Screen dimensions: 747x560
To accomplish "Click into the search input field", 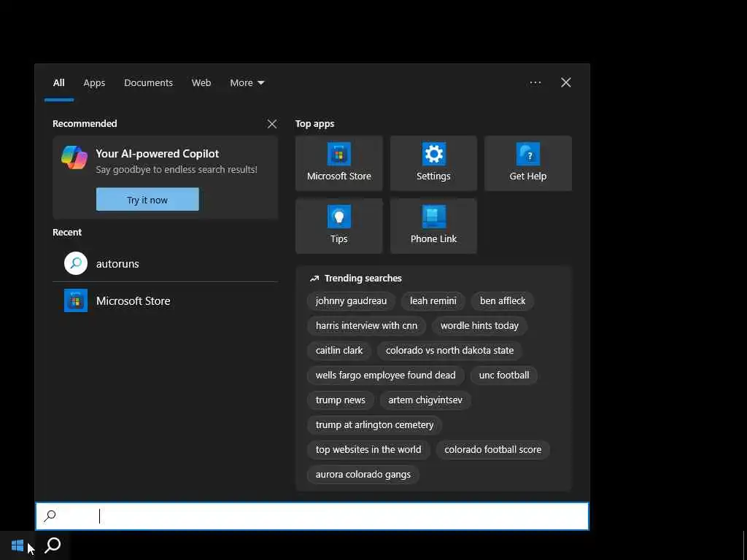I will 312,516.
